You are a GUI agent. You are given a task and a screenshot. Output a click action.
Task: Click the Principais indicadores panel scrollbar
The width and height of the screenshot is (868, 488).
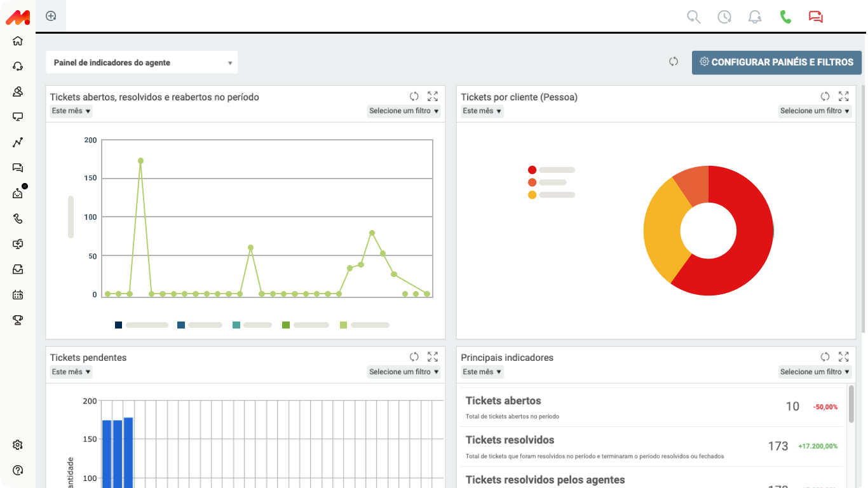coord(851,404)
